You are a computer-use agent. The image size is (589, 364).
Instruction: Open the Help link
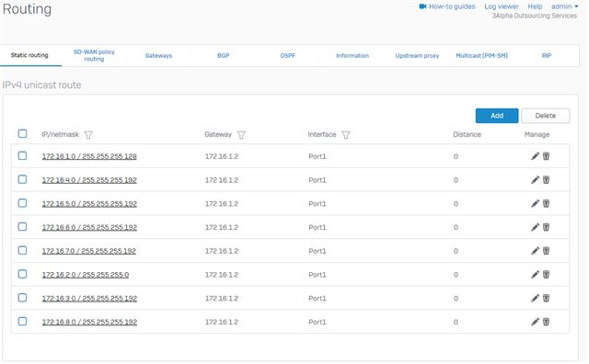[x=535, y=6]
